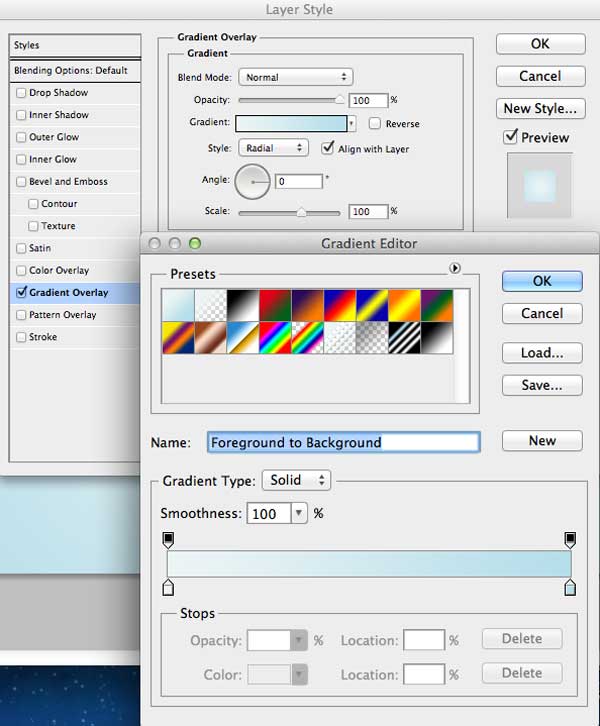Enable the Outer Glow checkbox
Image resolution: width=600 pixels, height=726 pixels.
coord(21,137)
